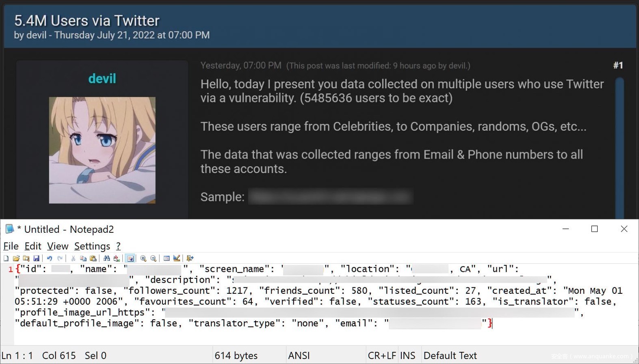Open the Select Scheme icon

pyautogui.click(x=167, y=258)
